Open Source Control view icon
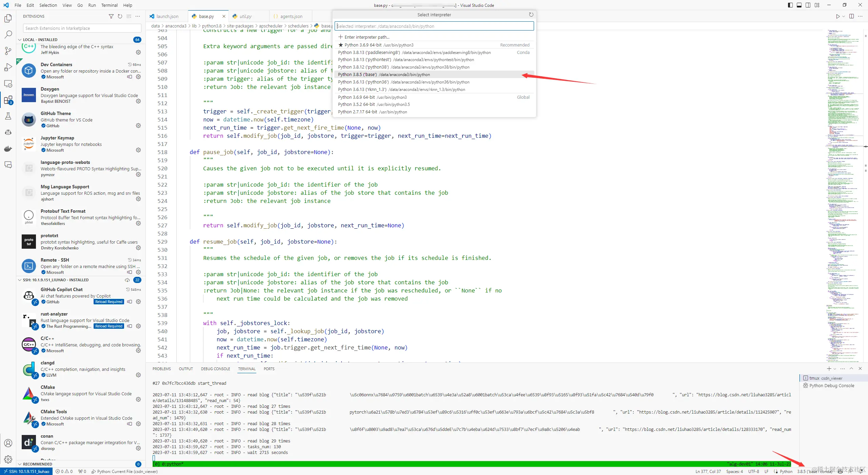The image size is (868, 475). click(8, 51)
